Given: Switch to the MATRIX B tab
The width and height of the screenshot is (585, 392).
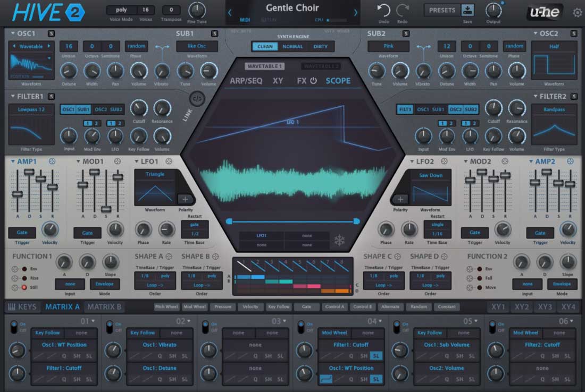Looking at the screenshot, I should tap(104, 306).
